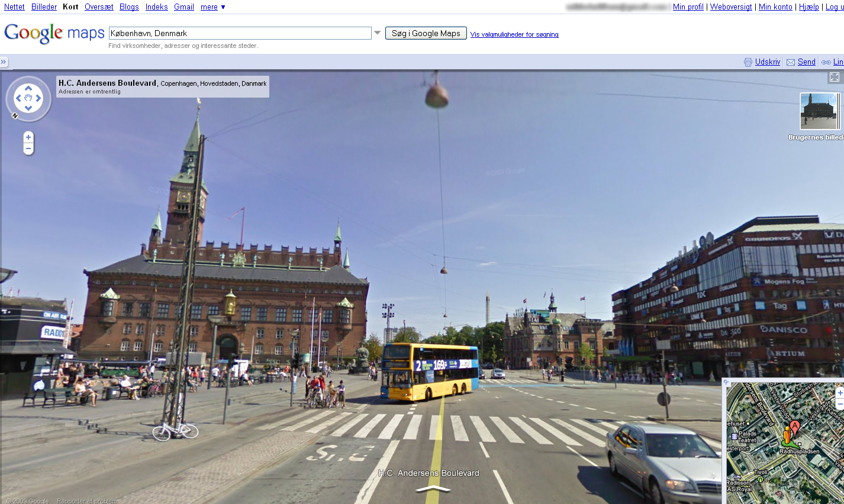Open the search suggestions dropdown arrow

(377, 33)
